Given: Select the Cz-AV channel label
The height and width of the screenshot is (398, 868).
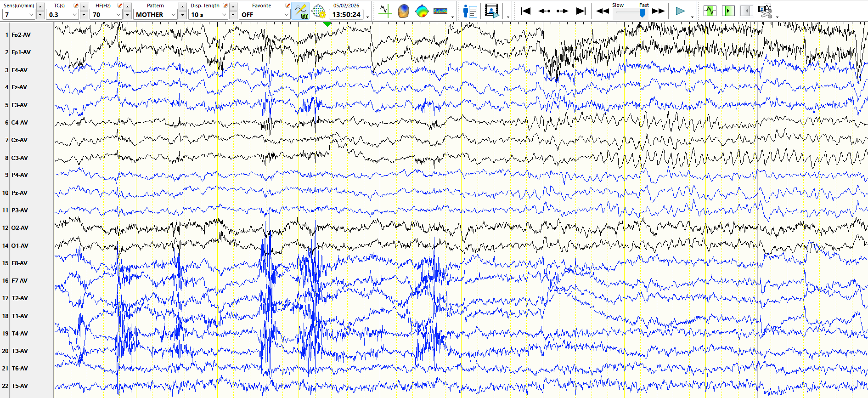Looking at the screenshot, I should click(19, 140).
